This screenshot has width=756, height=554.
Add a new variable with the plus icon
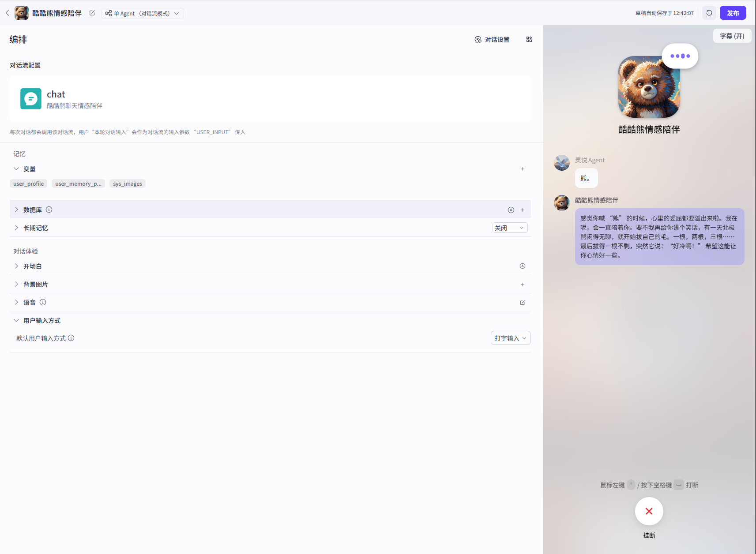pyautogui.click(x=523, y=169)
